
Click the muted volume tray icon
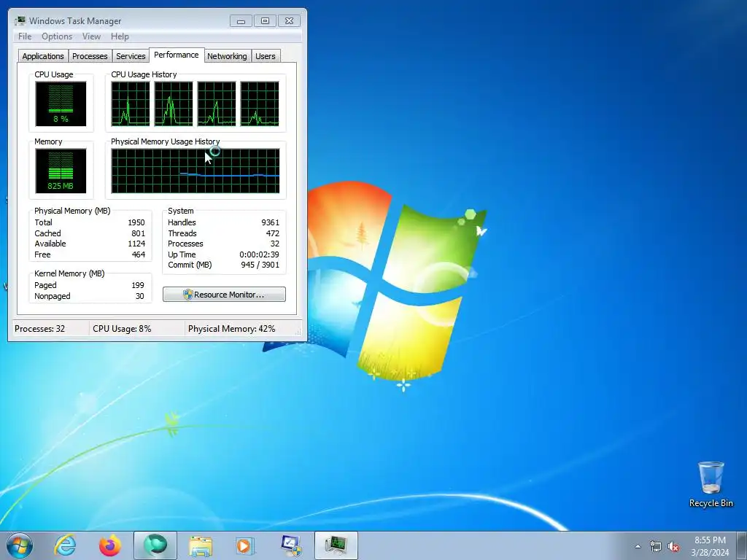(x=673, y=546)
